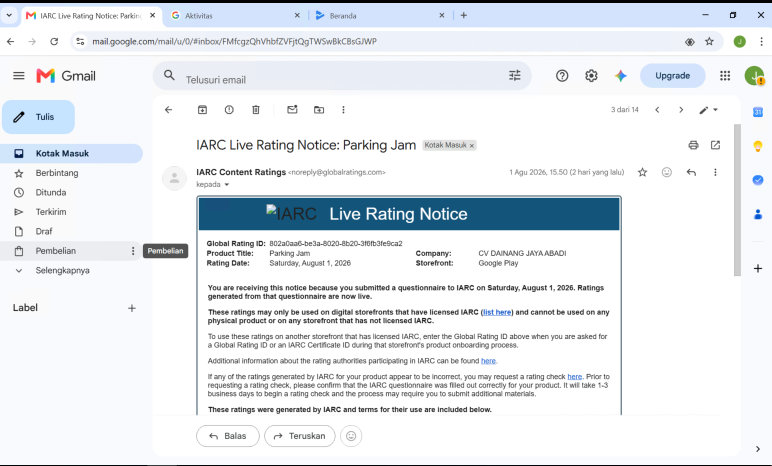Remove the Kotak Masuk label tag
This screenshot has width=772, height=466.
(x=472, y=146)
